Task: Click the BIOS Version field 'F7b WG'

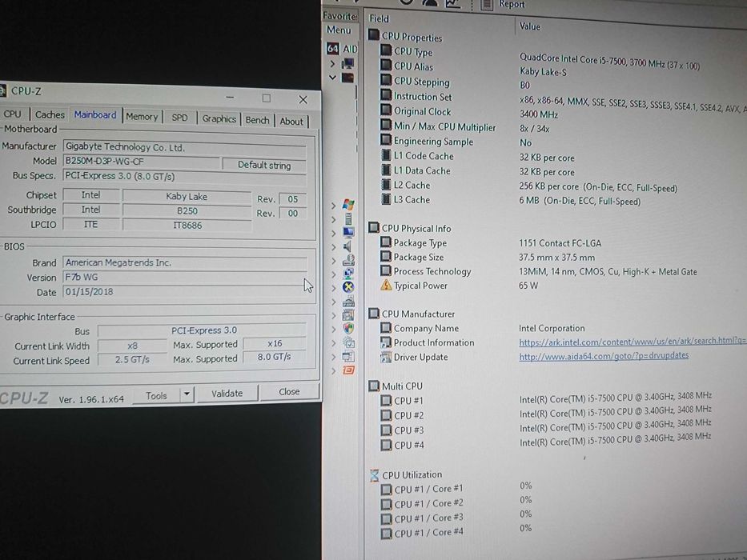Action: [x=185, y=277]
